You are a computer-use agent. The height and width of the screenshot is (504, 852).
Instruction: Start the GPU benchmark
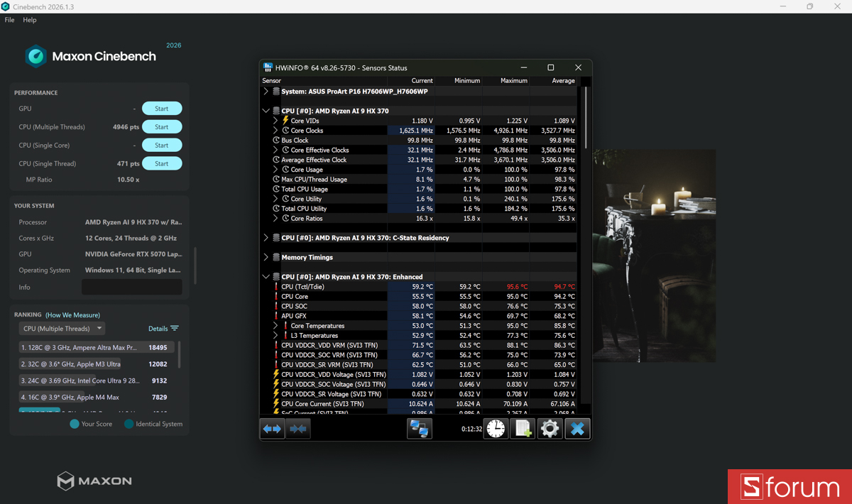pos(162,109)
